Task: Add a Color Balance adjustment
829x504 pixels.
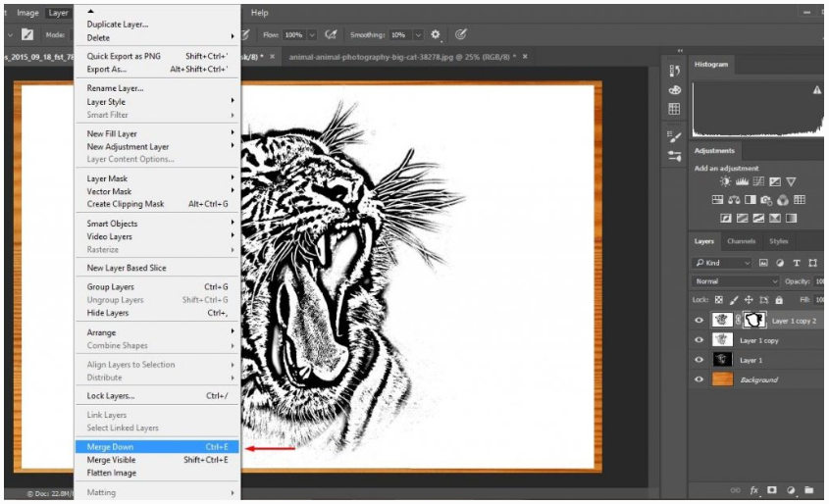Action: click(734, 200)
